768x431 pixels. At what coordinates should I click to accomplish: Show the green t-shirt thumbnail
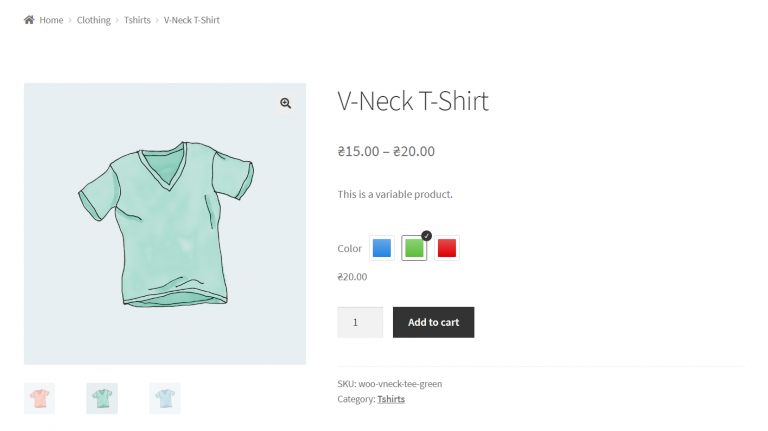point(102,398)
